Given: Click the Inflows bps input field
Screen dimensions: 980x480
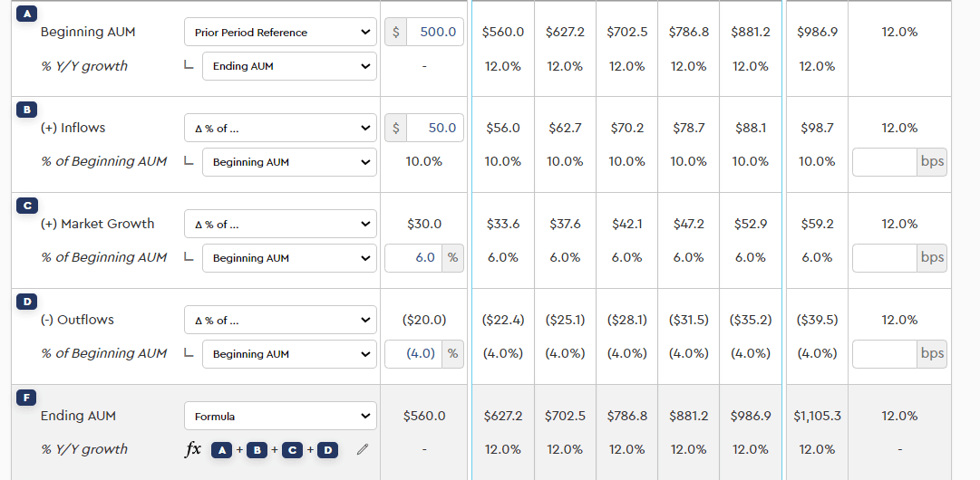Looking at the screenshot, I should [884, 162].
